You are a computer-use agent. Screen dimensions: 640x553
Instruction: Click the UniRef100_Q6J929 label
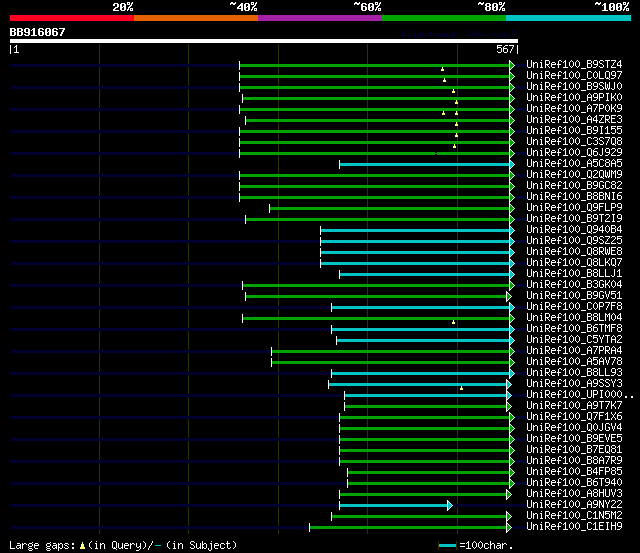coord(574,153)
